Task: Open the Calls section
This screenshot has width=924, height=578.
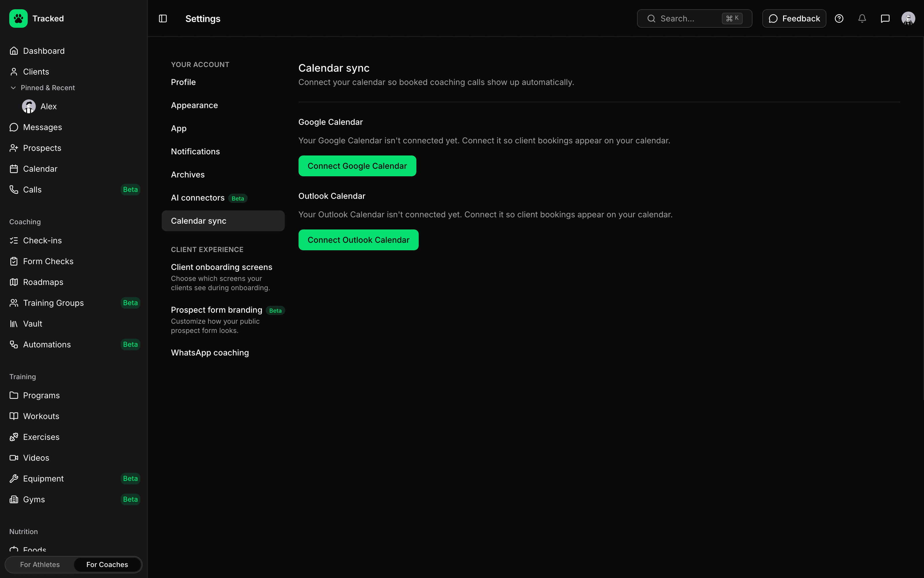Action: tap(74, 190)
